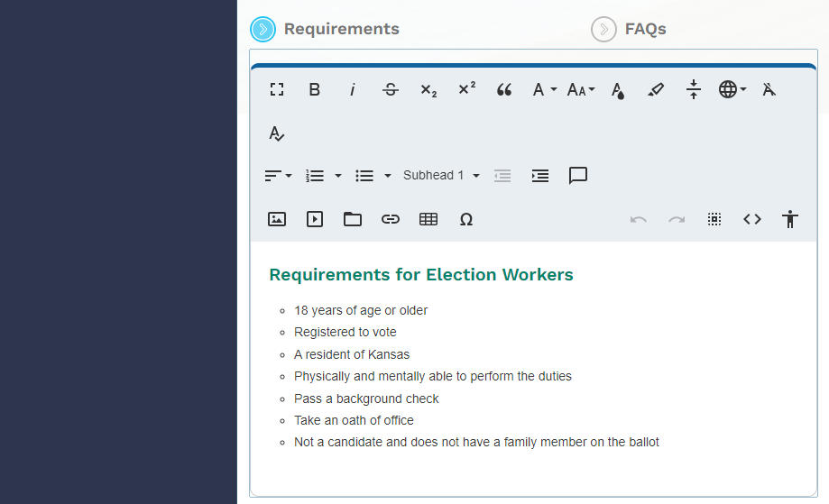Apply bold formatting
This screenshot has height=504, width=829.
315,89
